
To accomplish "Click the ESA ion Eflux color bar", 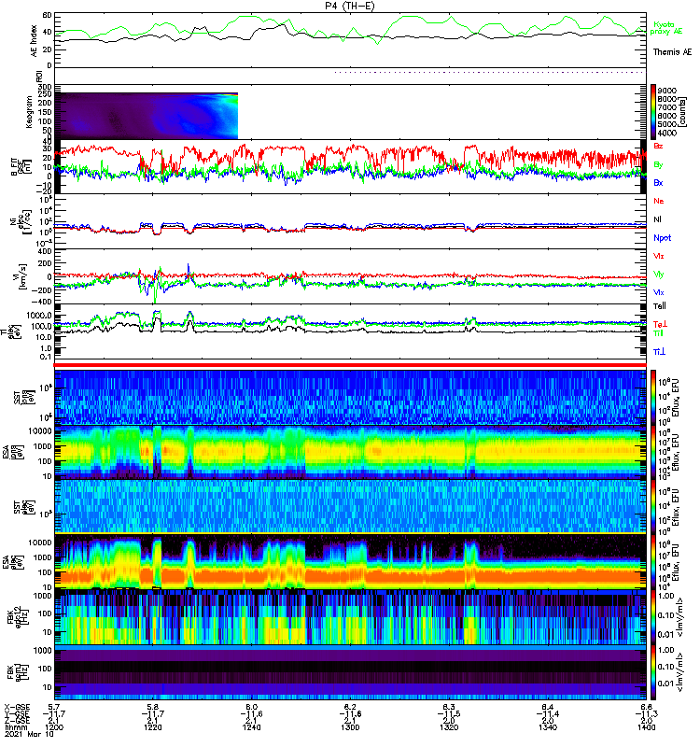I will click(x=653, y=452).
